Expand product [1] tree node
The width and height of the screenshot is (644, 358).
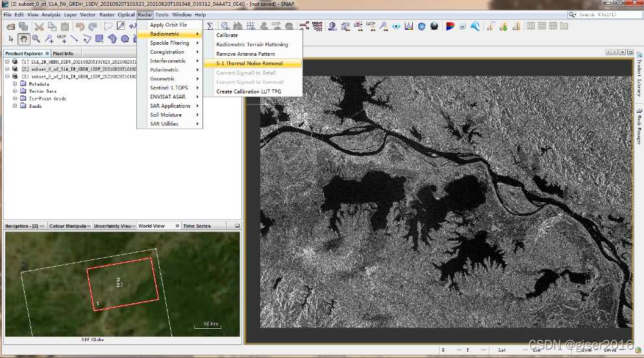7,62
